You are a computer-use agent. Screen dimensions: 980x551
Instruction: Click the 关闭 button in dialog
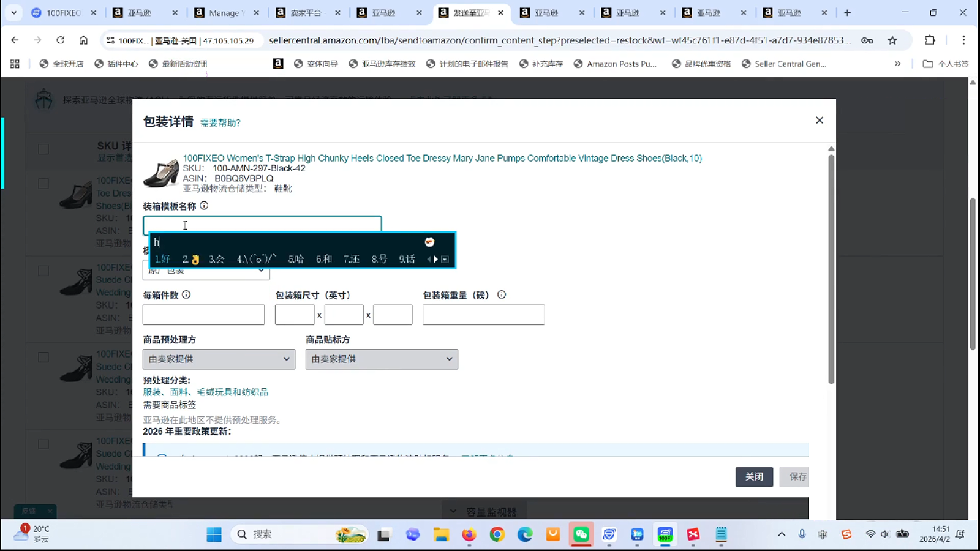click(x=754, y=476)
